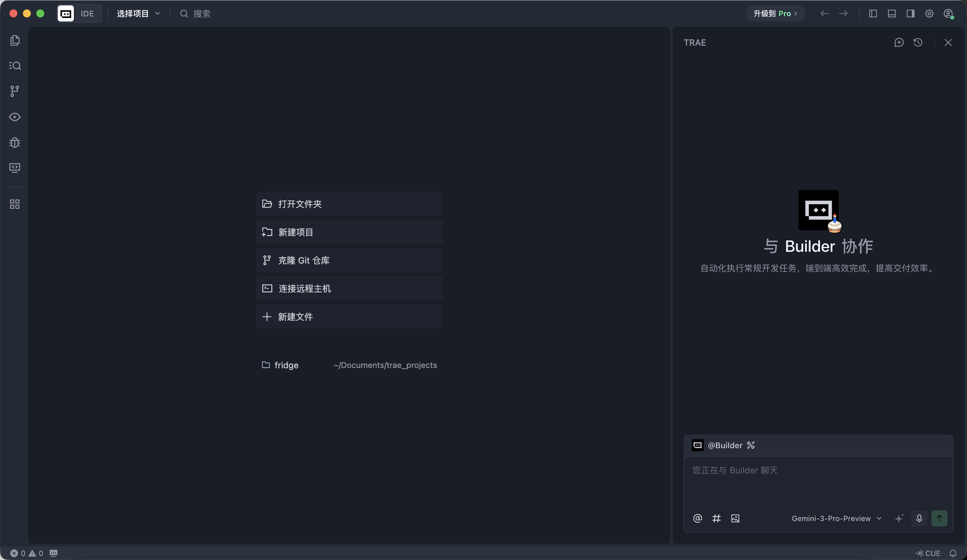967x560 pixels.
Task: Open the Source Control branch icon
Action: click(x=14, y=91)
